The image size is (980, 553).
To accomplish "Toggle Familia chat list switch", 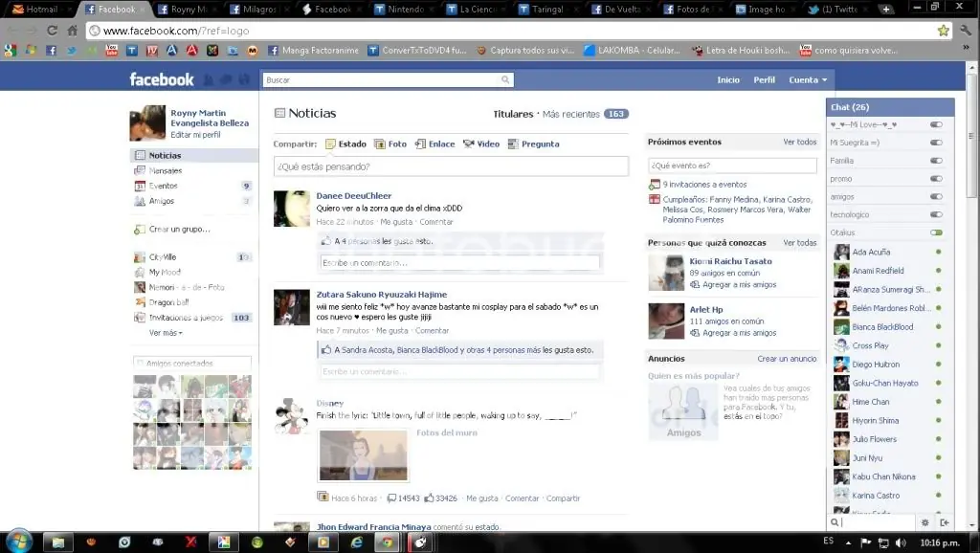I will pos(936,161).
